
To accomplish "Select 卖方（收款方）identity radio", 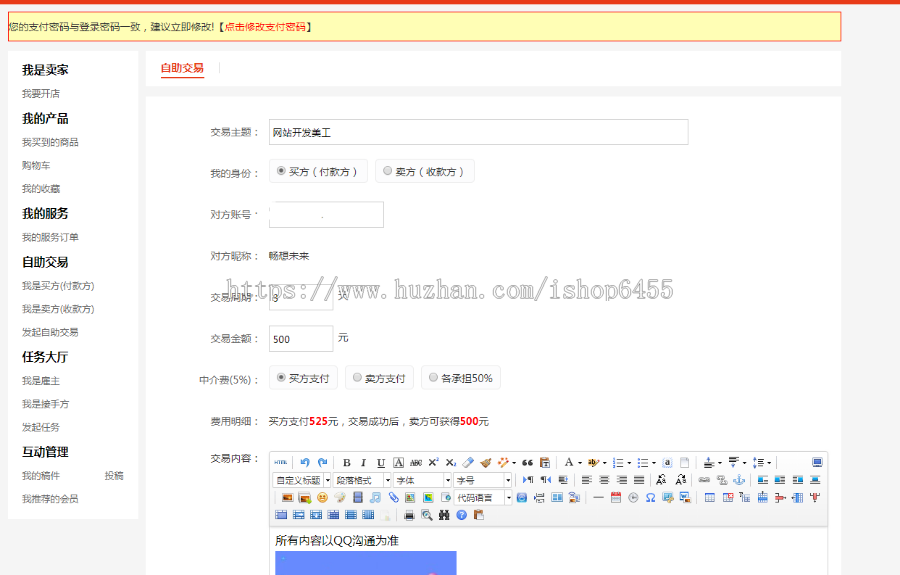I will 387,170.
